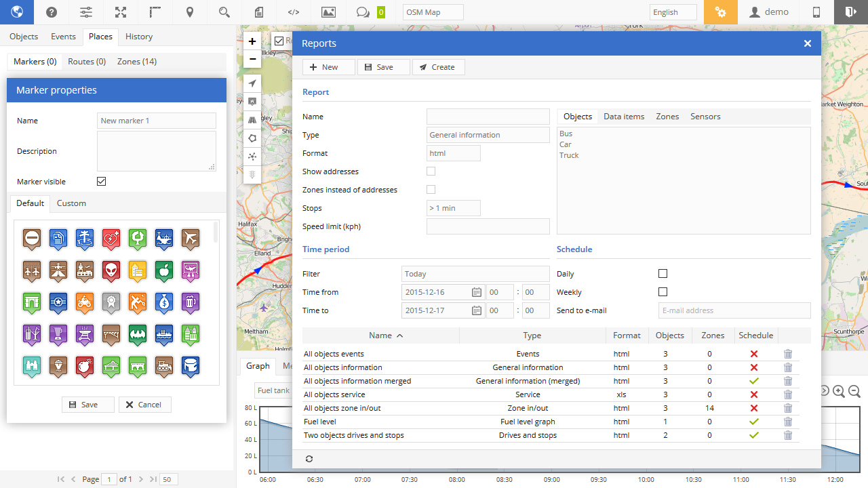Click the map zoom in plus button
Screen dimensions: 868x488
252,41
